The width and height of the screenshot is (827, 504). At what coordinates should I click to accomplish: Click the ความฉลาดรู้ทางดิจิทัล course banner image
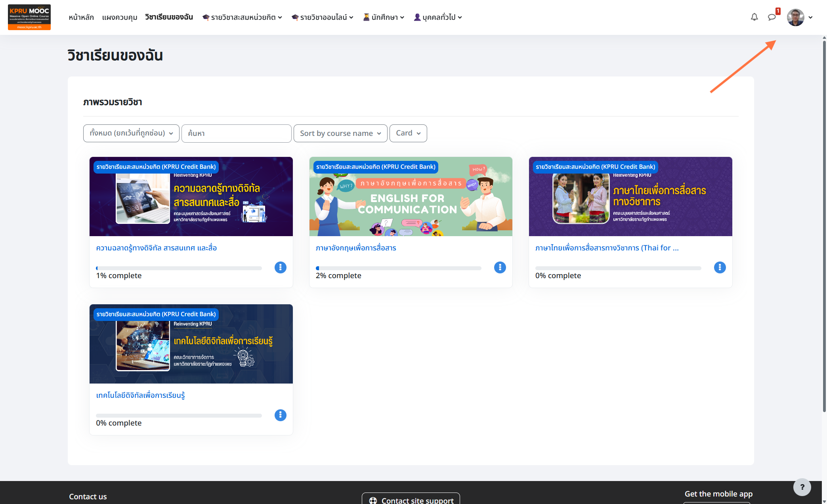191,197
